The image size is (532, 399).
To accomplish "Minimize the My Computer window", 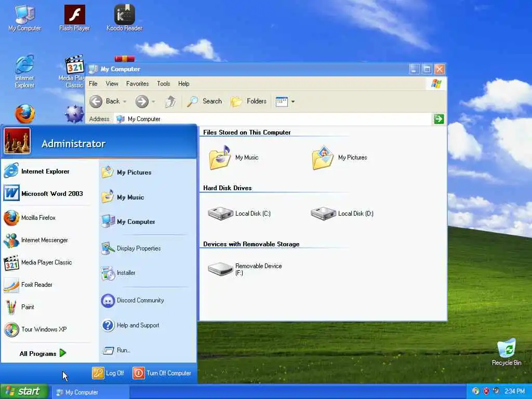I will pyautogui.click(x=414, y=69).
